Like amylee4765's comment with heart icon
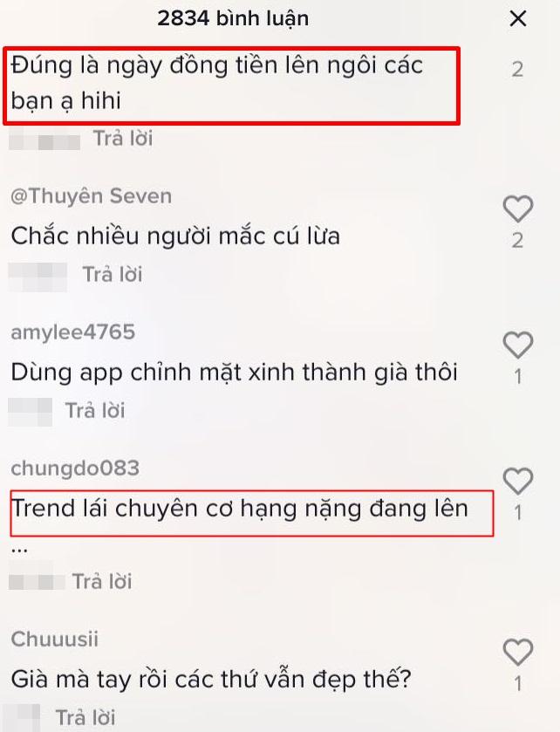This screenshot has width=560, height=732. 518,345
